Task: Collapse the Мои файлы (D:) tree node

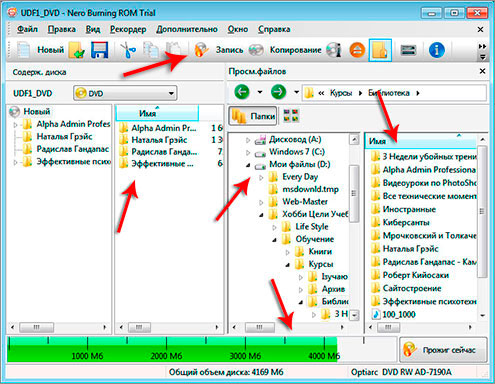Action: click(x=248, y=165)
